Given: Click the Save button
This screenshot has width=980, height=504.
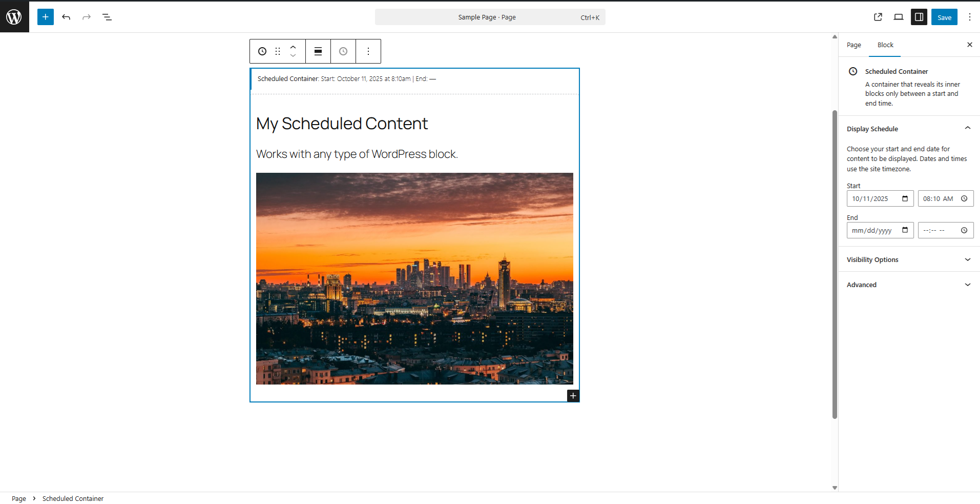Looking at the screenshot, I should pyautogui.click(x=944, y=17).
